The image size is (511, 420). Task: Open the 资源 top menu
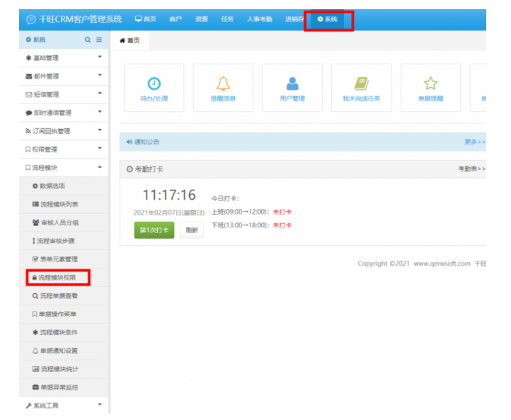[202, 19]
